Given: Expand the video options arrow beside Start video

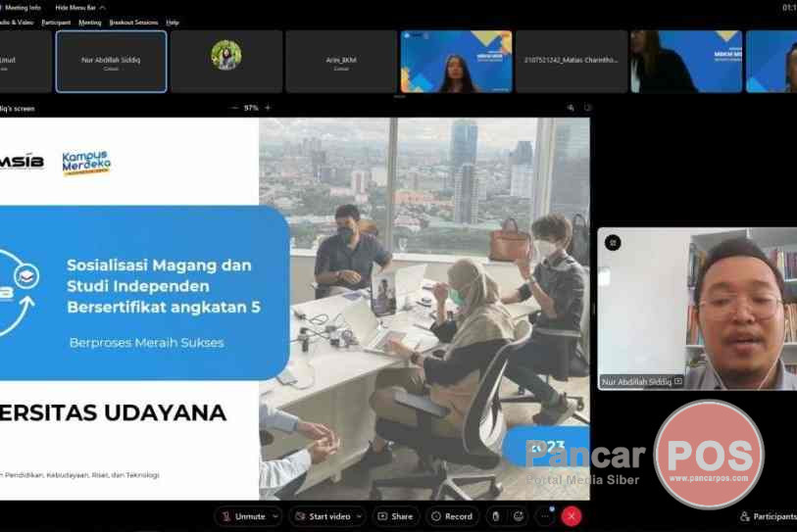Looking at the screenshot, I should pyautogui.click(x=359, y=516).
